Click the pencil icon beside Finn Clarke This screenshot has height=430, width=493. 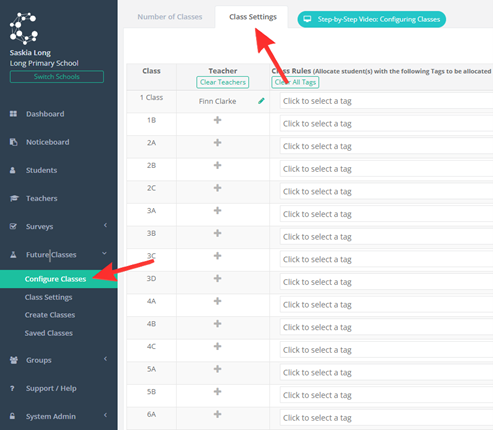click(261, 101)
